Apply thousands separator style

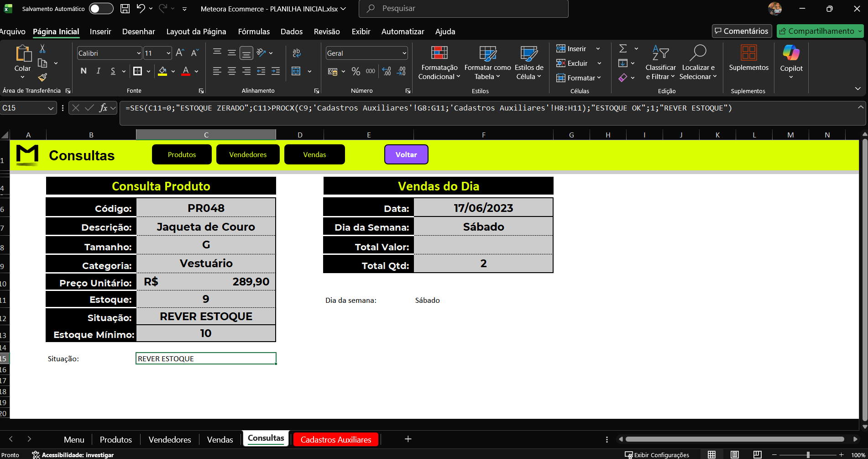coord(371,71)
